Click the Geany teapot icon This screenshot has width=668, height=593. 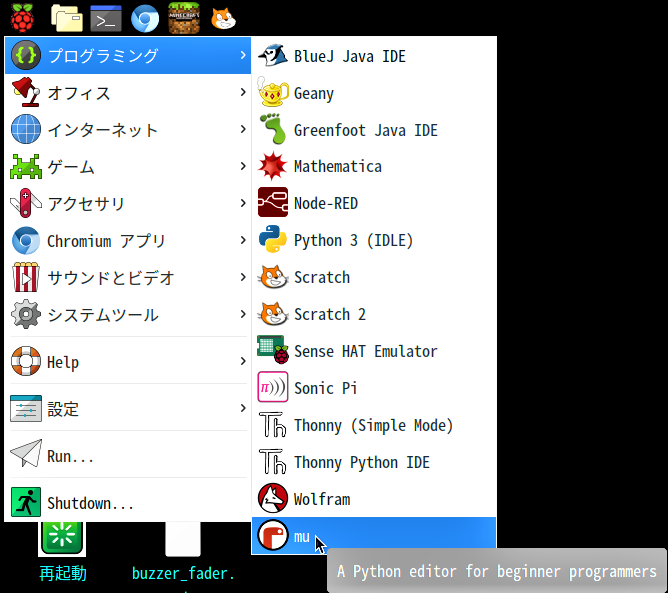[273, 92]
